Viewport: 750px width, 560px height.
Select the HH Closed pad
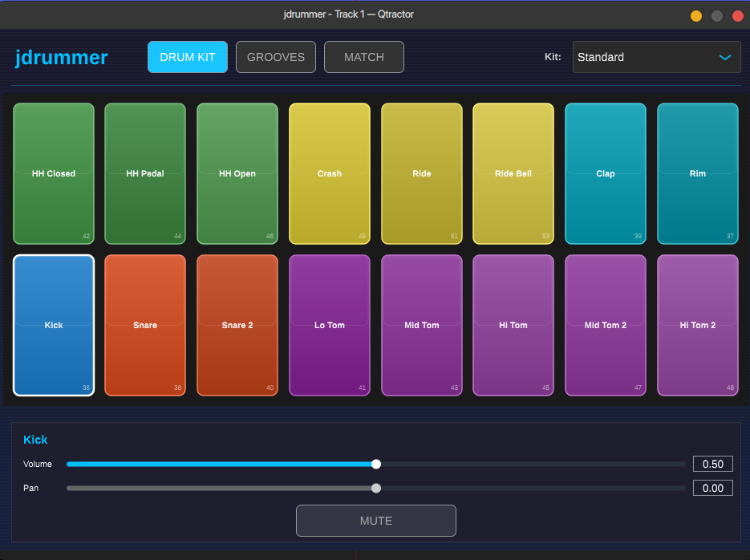[x=53, y=173]
